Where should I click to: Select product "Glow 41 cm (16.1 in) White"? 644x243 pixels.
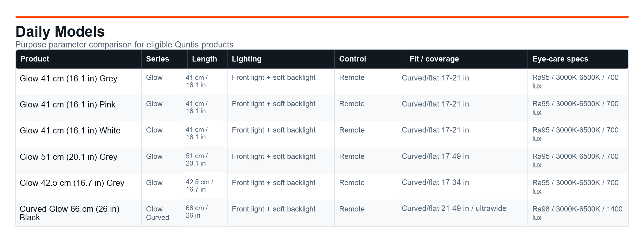pos(70,131)
